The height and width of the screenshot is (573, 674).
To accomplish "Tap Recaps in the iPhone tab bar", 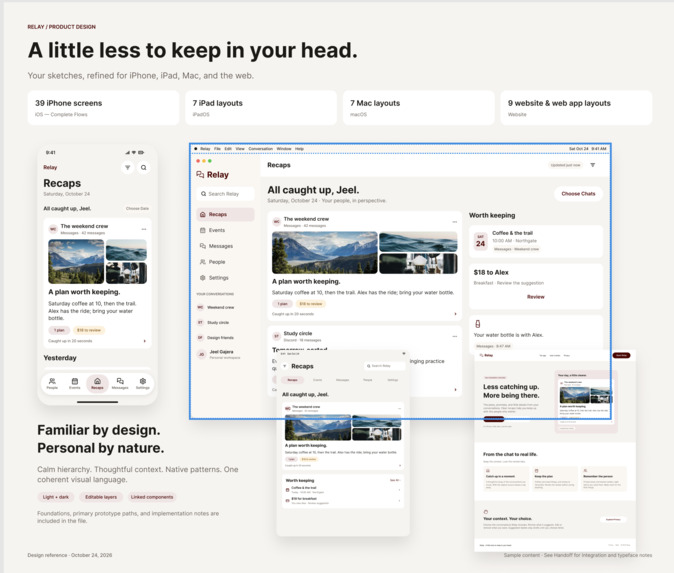I will point(97,383).
